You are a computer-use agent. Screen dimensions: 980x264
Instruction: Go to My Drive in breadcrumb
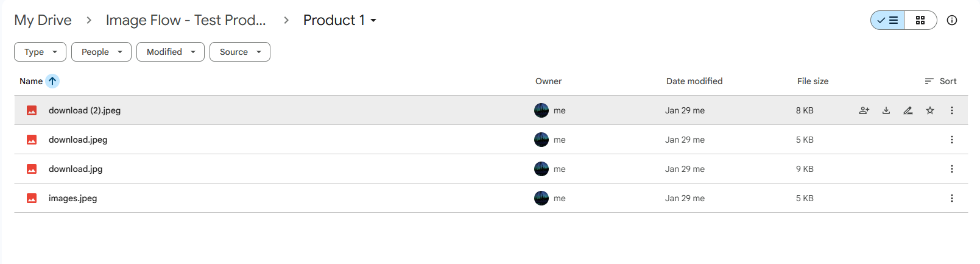pyautogui.click(x=43, y=20)
